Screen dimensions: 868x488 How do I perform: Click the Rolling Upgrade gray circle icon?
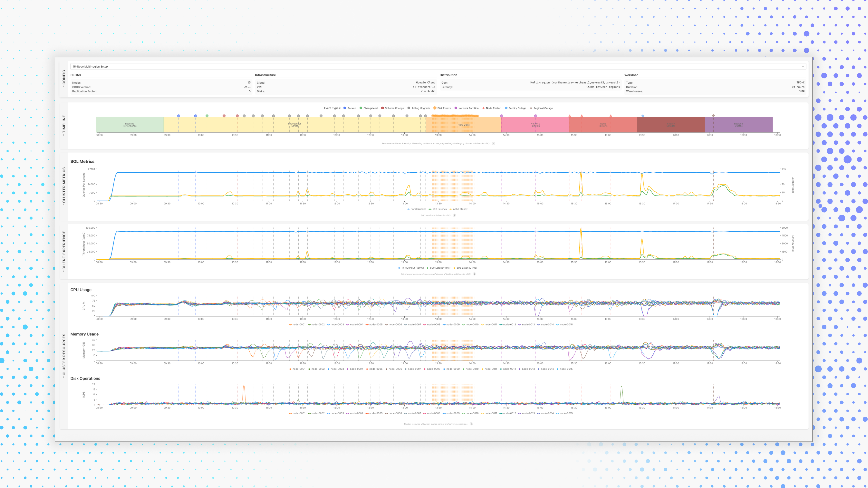(409, 108)
